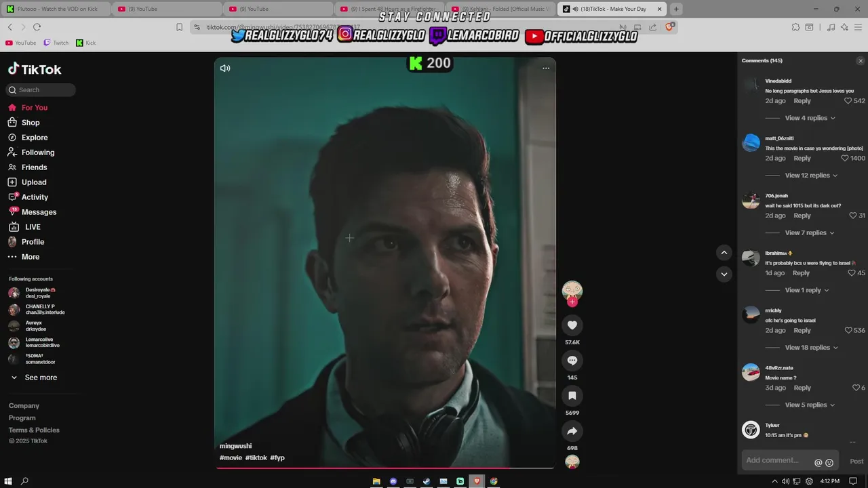868x488 pixels.
Task: Close the Comments panel
Action: 861,61
